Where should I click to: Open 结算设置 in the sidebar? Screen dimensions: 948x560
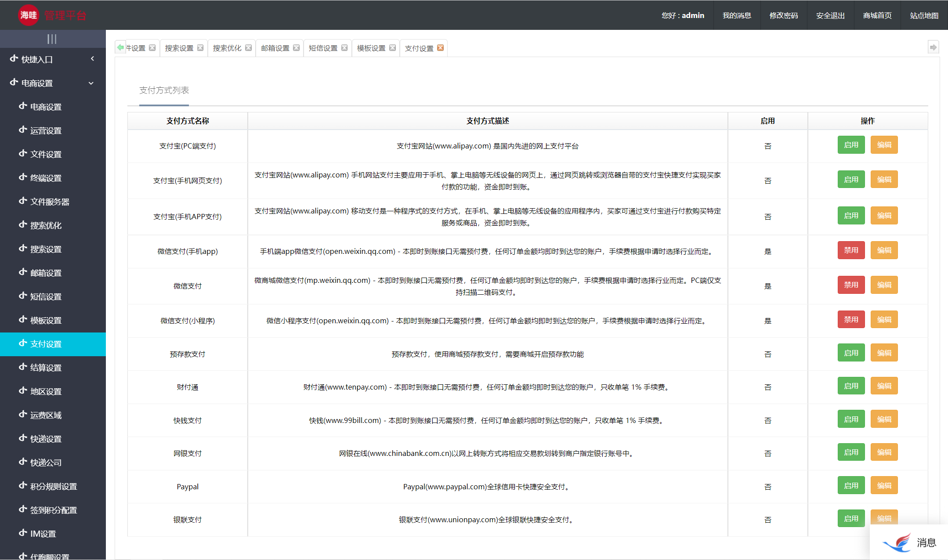click(53, 368)
